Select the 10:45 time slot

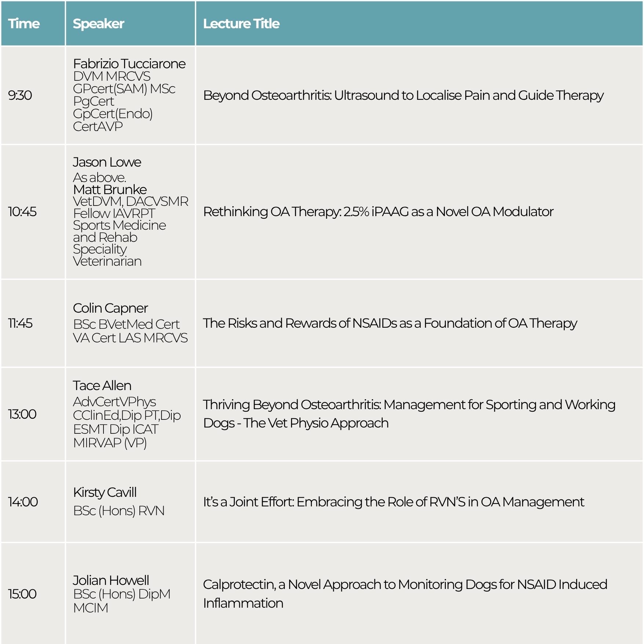click(22, 212)
